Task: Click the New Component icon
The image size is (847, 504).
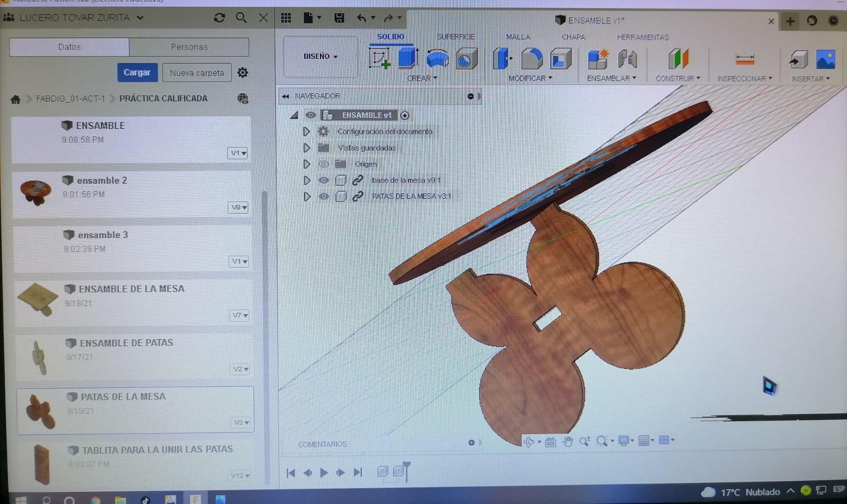Action: (x=599, y=59)
